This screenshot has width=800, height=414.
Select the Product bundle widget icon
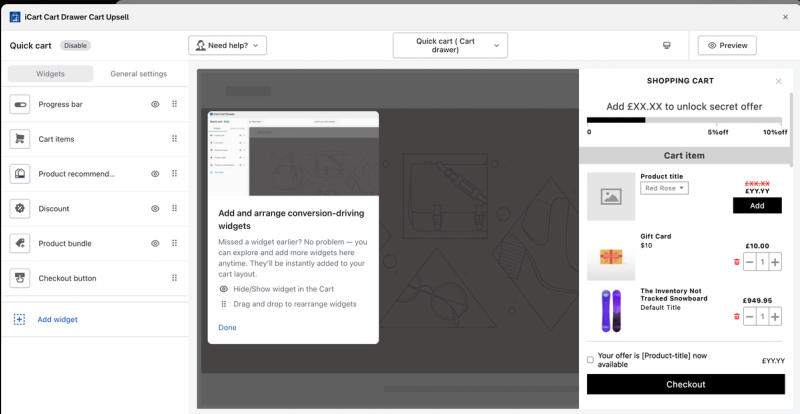pyautogui.click(x=20, y=243)
